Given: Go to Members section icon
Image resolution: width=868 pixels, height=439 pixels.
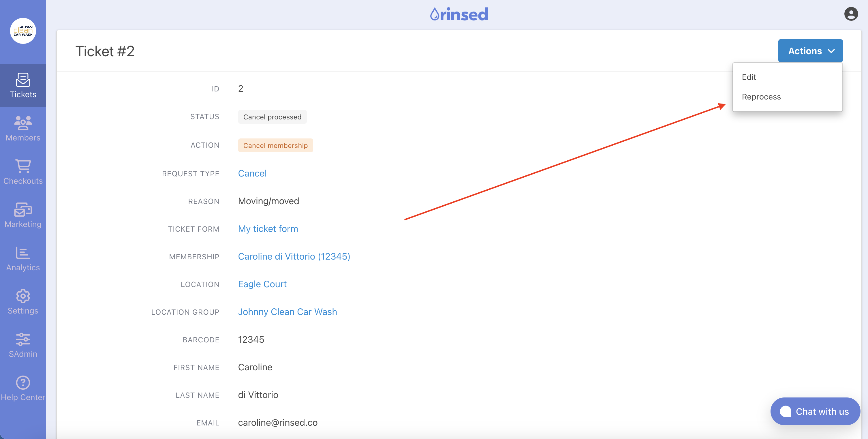Looking at the screenshot, I should click(23, 123).
